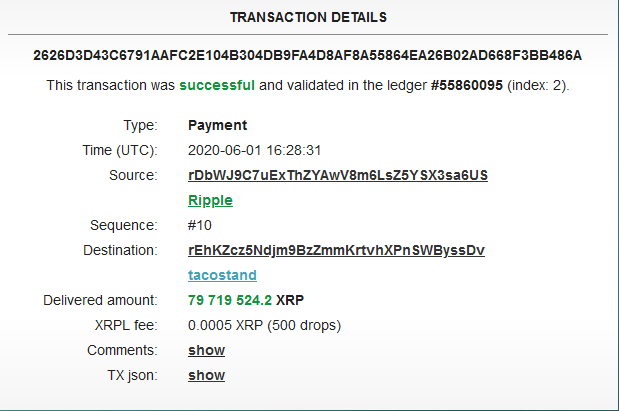Viewport: 619px width, 411px height.
Task: Click the Source label
Action: 133,175
